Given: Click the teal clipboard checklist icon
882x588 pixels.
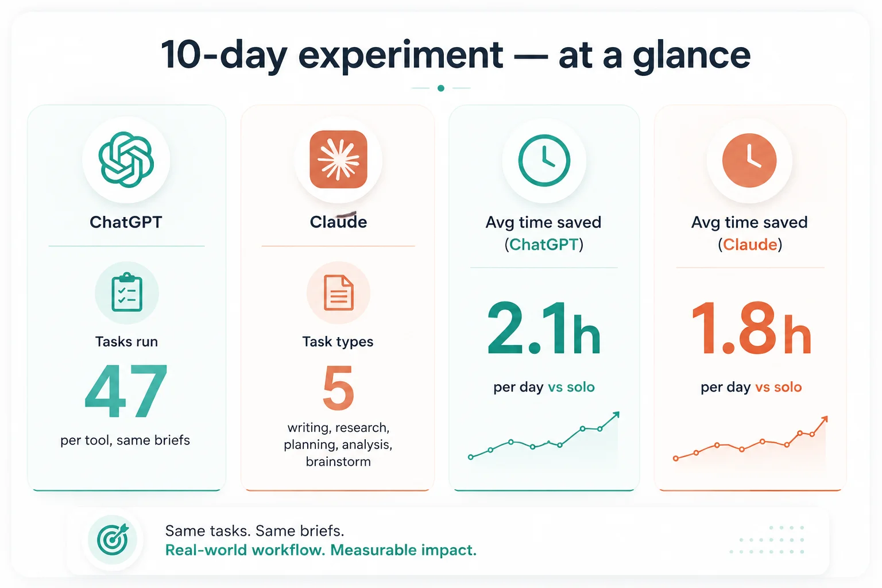Looking at the screenshot, I should (x=127, y=292).
